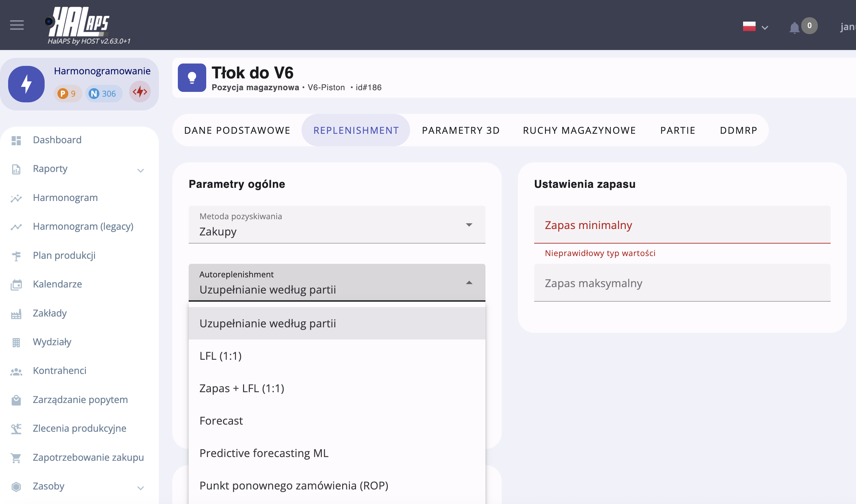Click the orange P 9 badge
Viewport: 856px width, 504px height.
[67, 93]
